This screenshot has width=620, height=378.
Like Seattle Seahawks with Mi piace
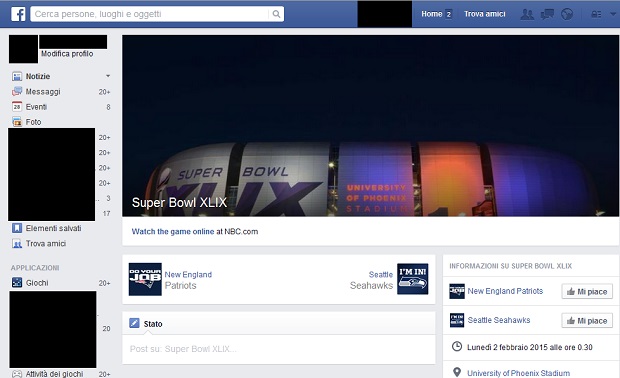click(587, 321)
